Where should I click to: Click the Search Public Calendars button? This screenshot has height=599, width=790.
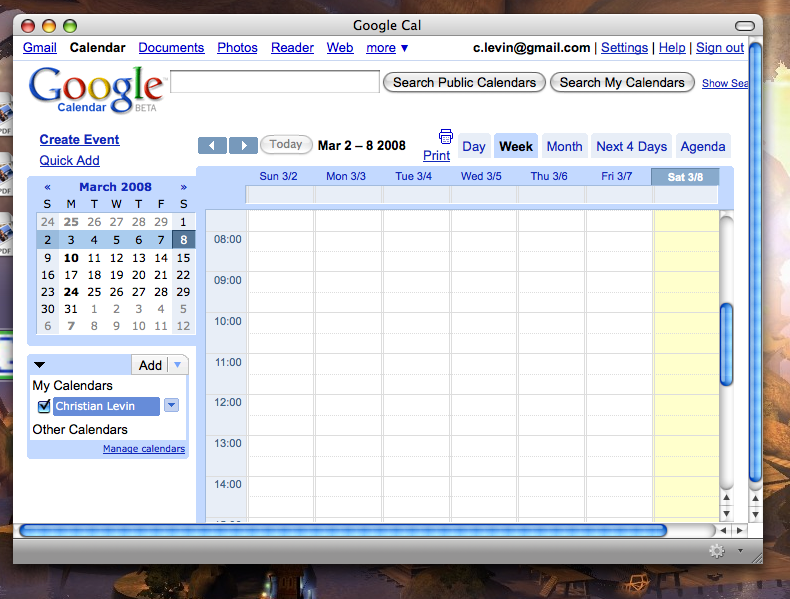coord(464,82)
